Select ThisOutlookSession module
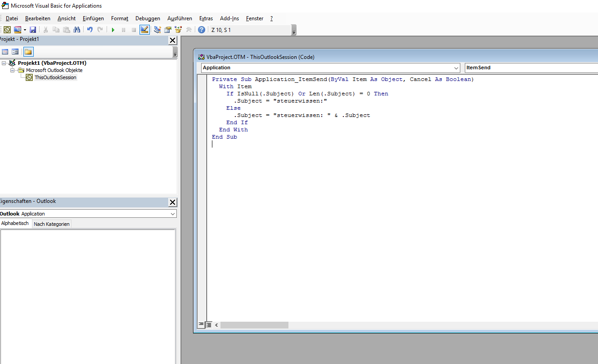The image size is (598, 364). coord(55,77)
